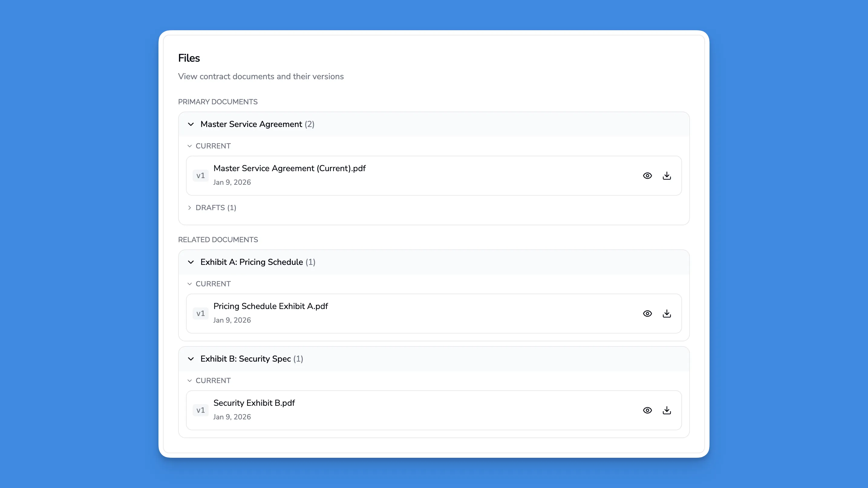Toggle the eye icon for Security Exhibit B
The height and width of the screenshot is (488, 868).
point(647,410)
